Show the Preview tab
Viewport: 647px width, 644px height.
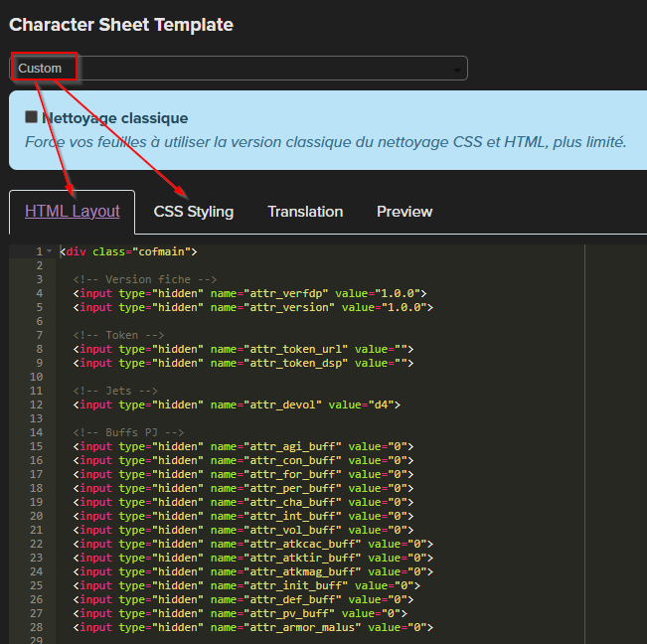(x=404, y=212)
